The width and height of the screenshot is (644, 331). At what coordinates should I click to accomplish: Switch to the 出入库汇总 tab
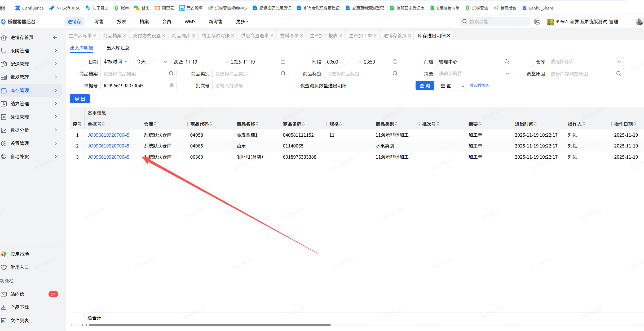(x=118, y=48)
